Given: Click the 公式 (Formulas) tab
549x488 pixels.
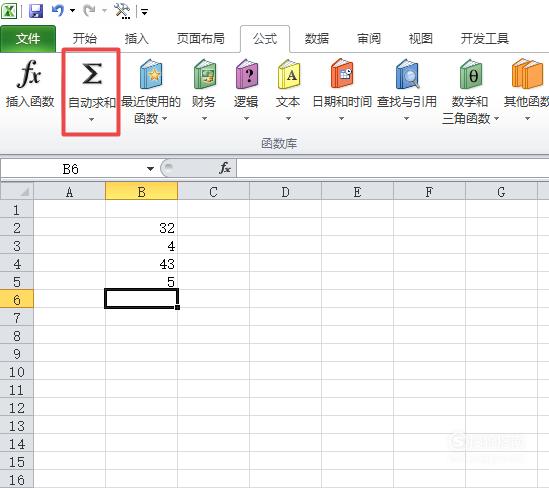Looking at the screenshot, I should pos(265,39).
